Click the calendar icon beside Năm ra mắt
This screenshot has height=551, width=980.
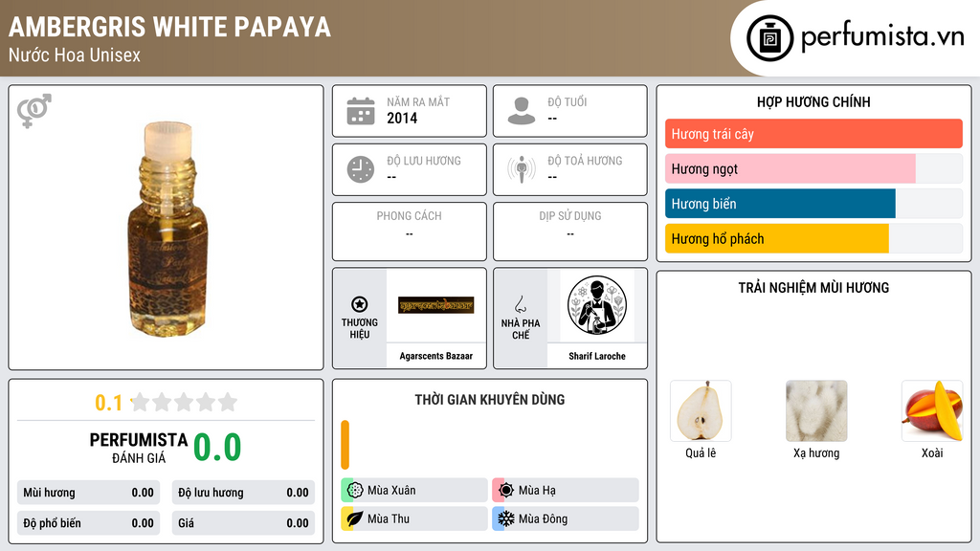coord(361,111)
